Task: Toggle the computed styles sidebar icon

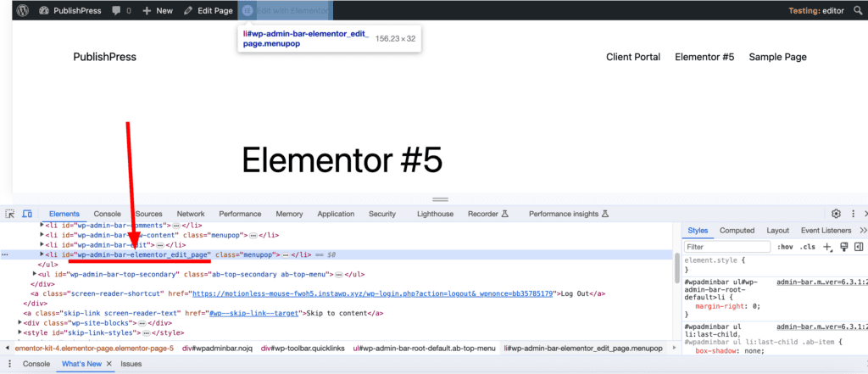Action: pos(859,247)
